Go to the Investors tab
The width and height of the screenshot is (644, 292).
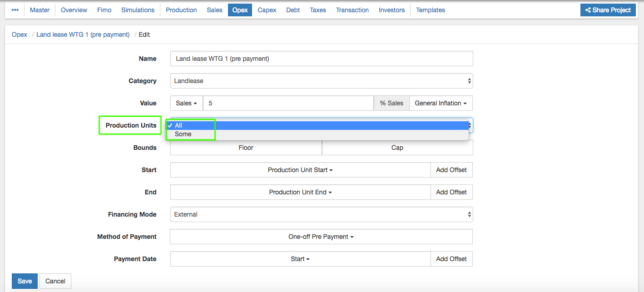391,10
